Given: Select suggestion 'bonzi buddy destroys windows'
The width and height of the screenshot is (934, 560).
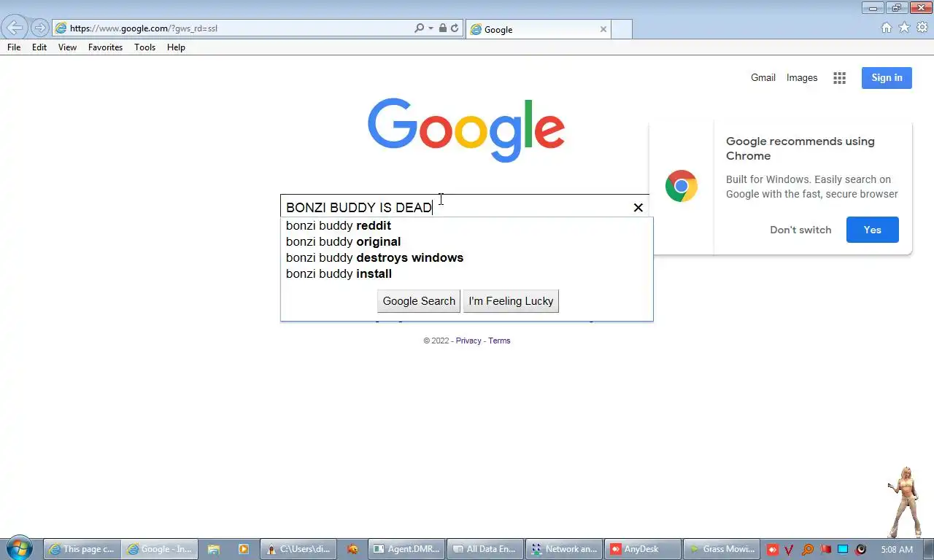Looking at the screenshot, I should [x=466, y=257].
